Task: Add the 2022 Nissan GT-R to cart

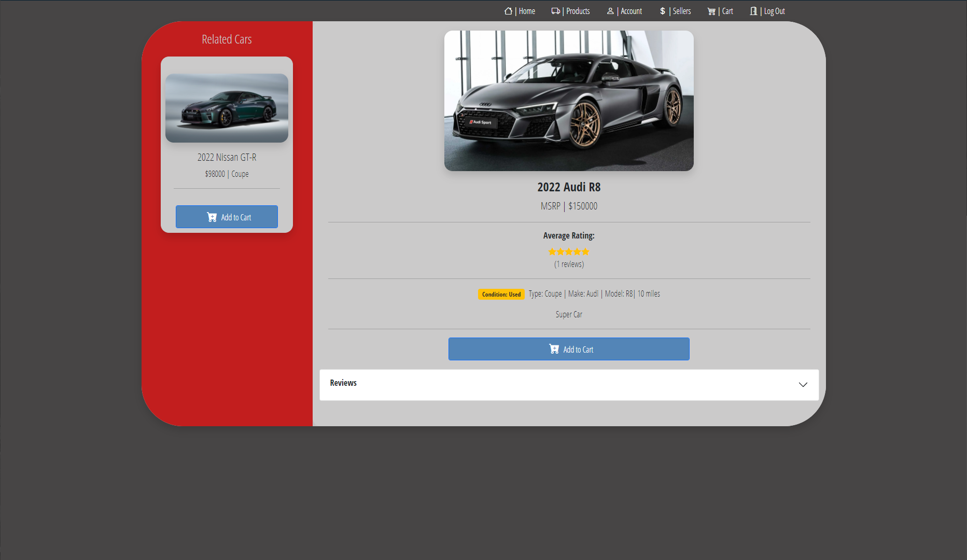Action: [227, 217]
